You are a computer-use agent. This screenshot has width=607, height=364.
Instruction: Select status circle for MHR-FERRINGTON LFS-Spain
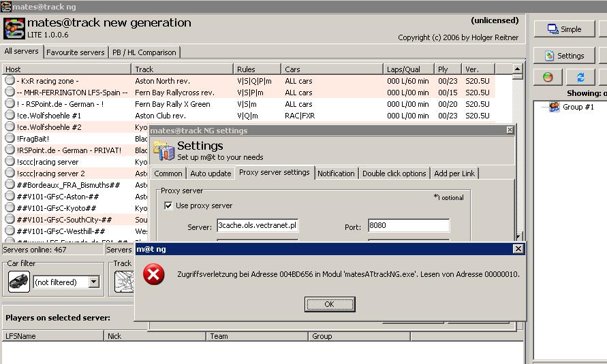[x=10, y=92]
